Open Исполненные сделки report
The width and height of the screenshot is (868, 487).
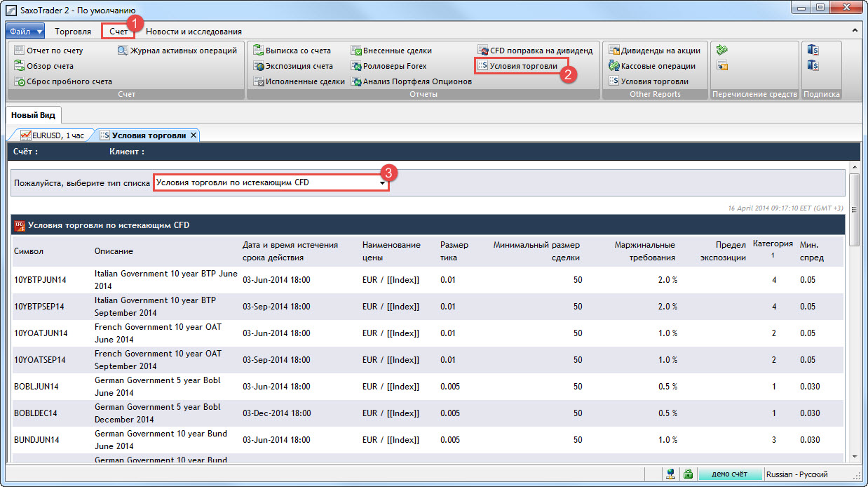click(x=299, y=81)
